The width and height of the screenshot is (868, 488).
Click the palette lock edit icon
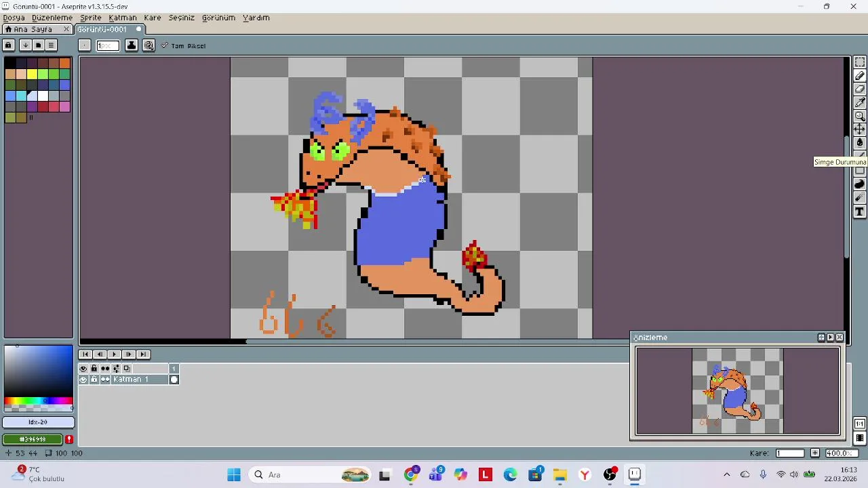pyautogui.click(x=8, y=45)
